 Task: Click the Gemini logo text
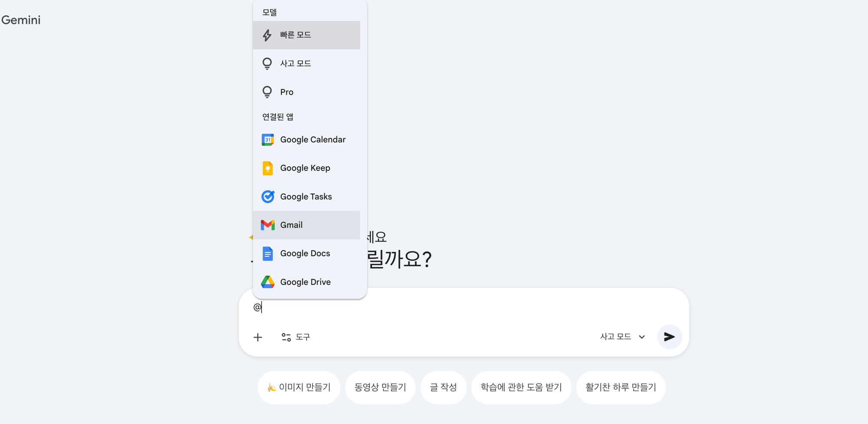[21, 20]
